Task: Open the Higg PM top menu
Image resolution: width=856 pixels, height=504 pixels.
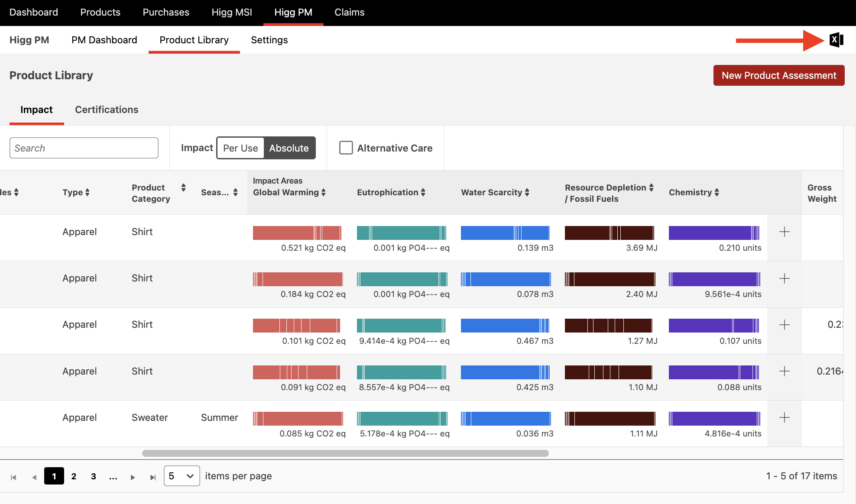Action: point(293,12)
